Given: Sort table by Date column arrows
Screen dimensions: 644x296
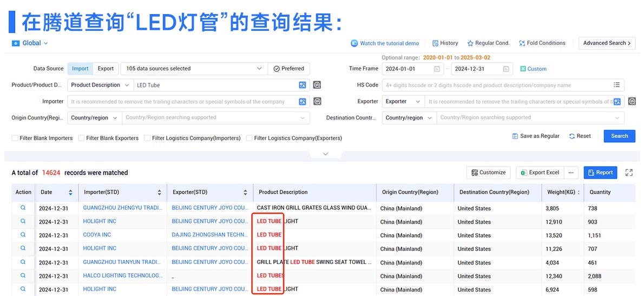Looking at the screenshot, I should (70, 192).
